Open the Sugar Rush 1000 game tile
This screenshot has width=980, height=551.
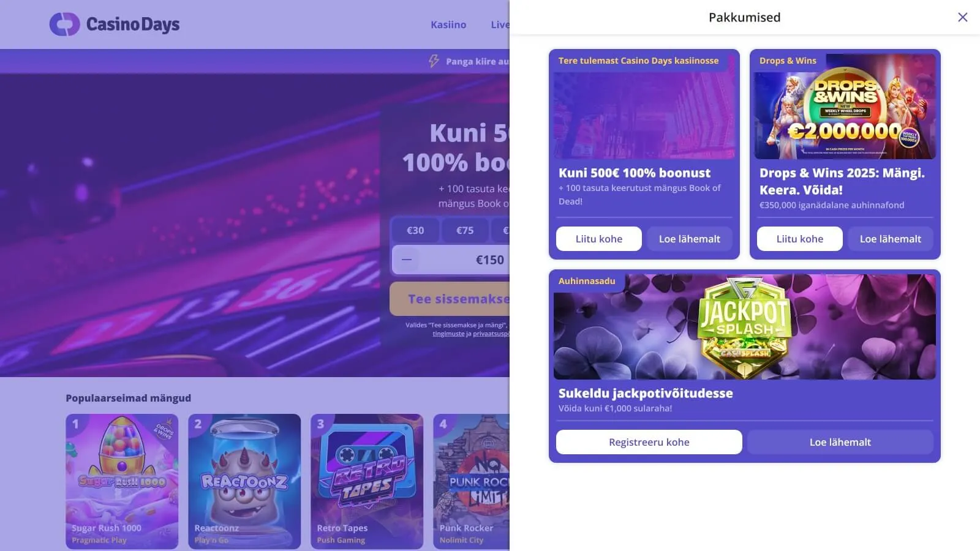coord(122,481)
